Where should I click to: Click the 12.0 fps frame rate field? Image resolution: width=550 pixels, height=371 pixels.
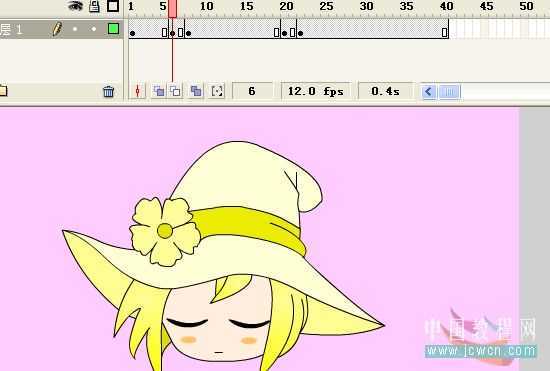point(316,92)
